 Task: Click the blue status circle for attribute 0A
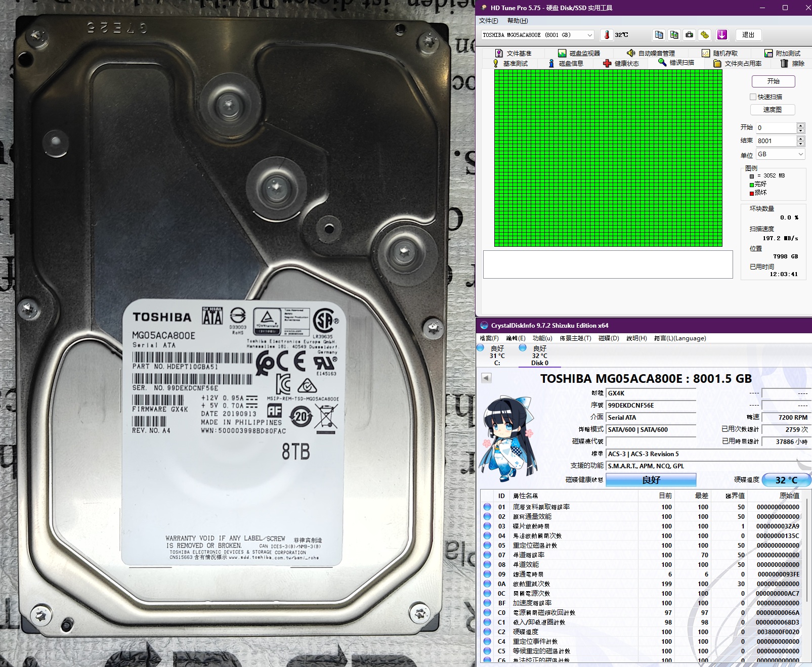pyautogui.click(x=487, y=584)
